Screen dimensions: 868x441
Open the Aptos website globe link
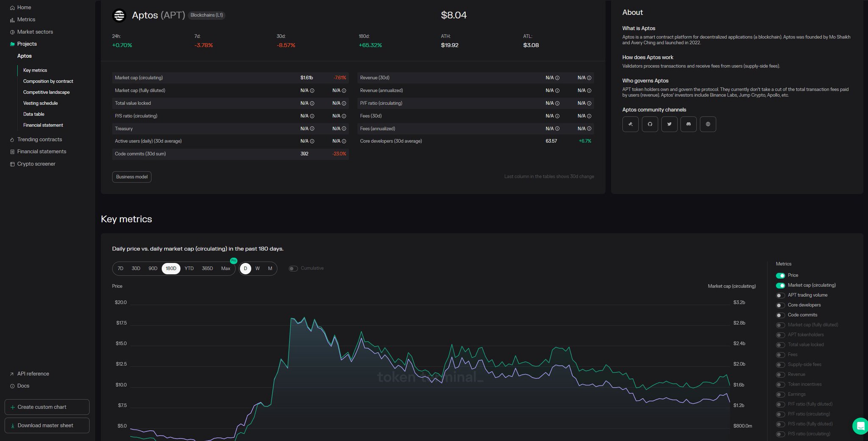pyautogui.click(x=708, y=124)
